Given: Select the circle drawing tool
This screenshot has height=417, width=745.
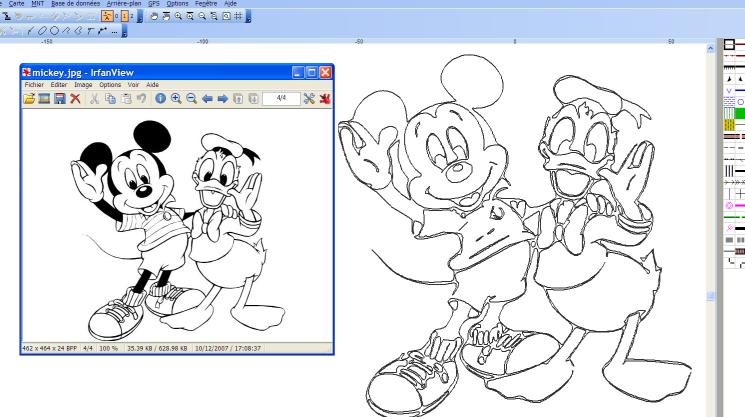Looking at the screenshot, I should [x=54, y=31].
